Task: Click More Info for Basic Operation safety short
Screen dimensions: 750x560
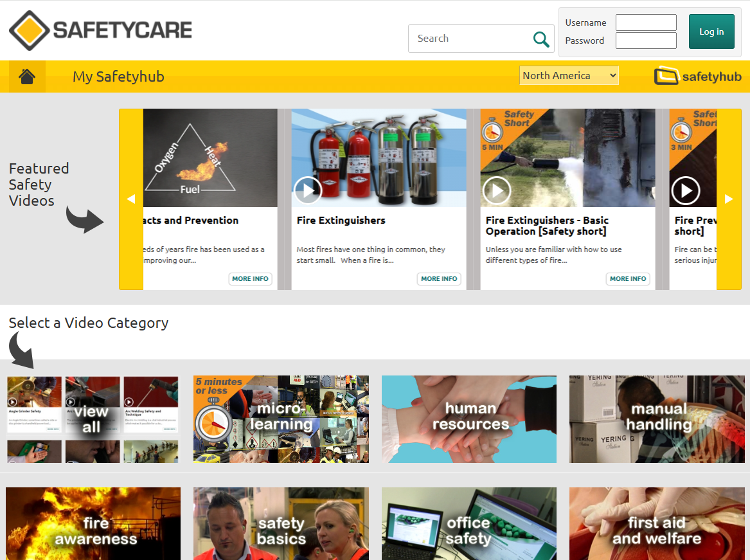Action: 628,279
